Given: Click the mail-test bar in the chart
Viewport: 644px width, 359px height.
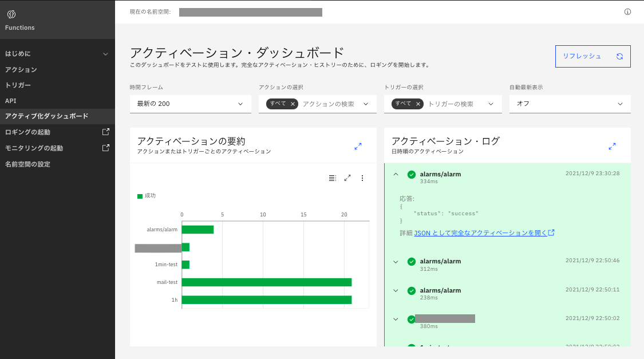Looking at the screenshot, I should 267,282.
